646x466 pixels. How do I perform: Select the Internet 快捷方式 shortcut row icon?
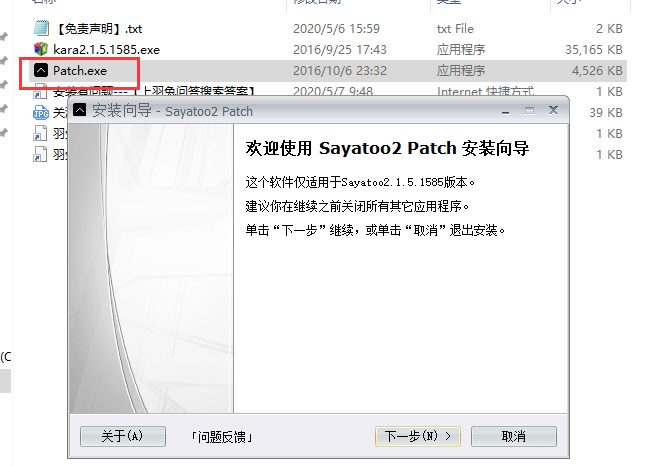[x=40, y=92]
